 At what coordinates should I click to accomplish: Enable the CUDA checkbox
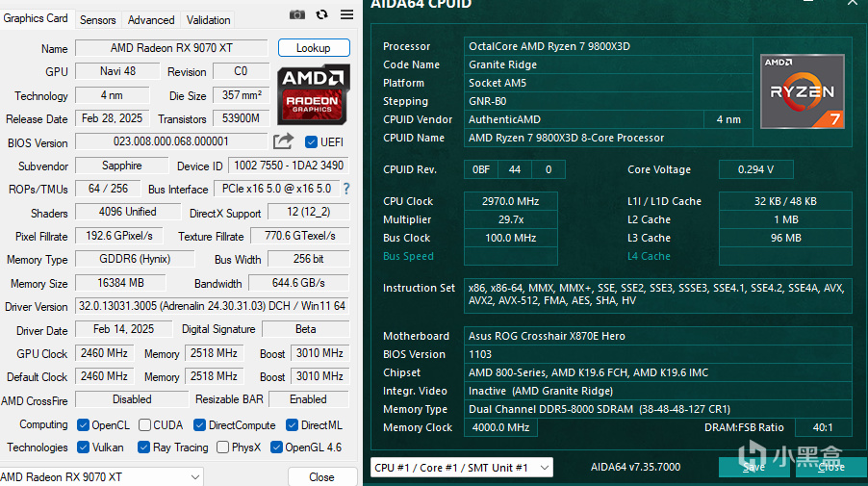(144, 424)
